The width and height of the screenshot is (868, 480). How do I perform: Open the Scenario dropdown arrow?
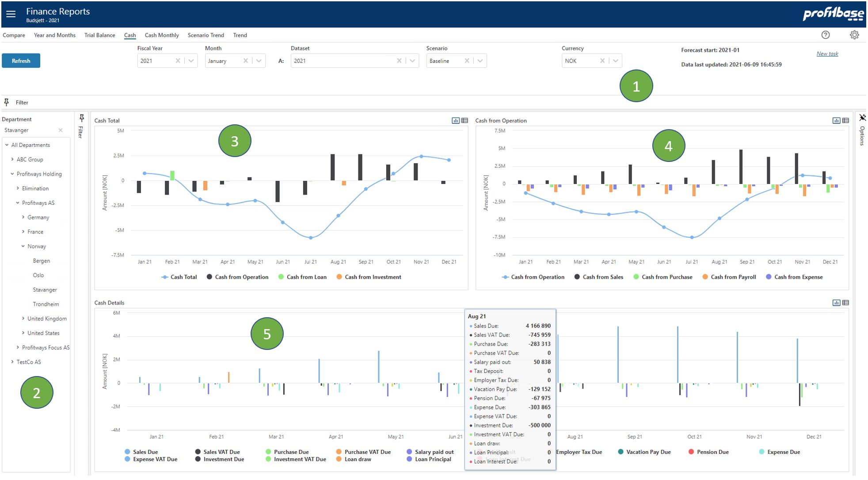tap(480, 61)
